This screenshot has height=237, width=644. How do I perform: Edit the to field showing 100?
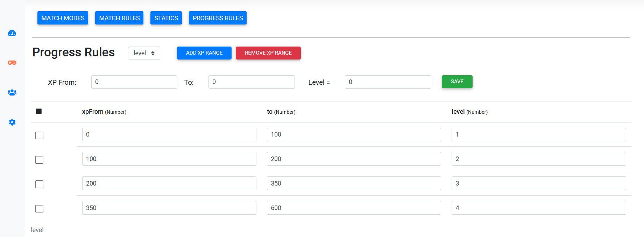click(x=354, y=134)
